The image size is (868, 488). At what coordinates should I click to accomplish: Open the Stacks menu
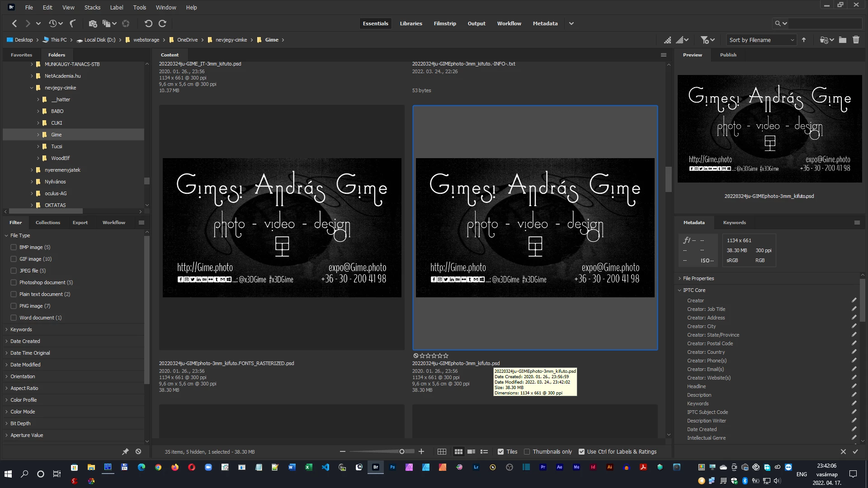click(92, 7)
